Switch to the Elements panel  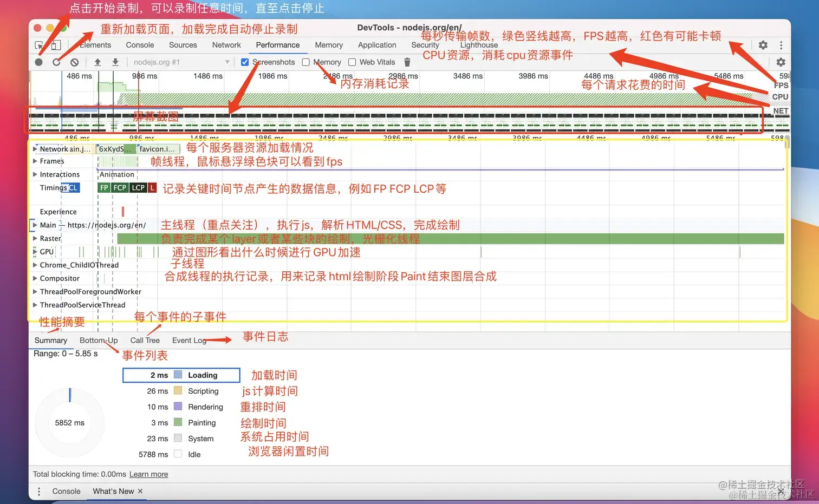[95, 45]
